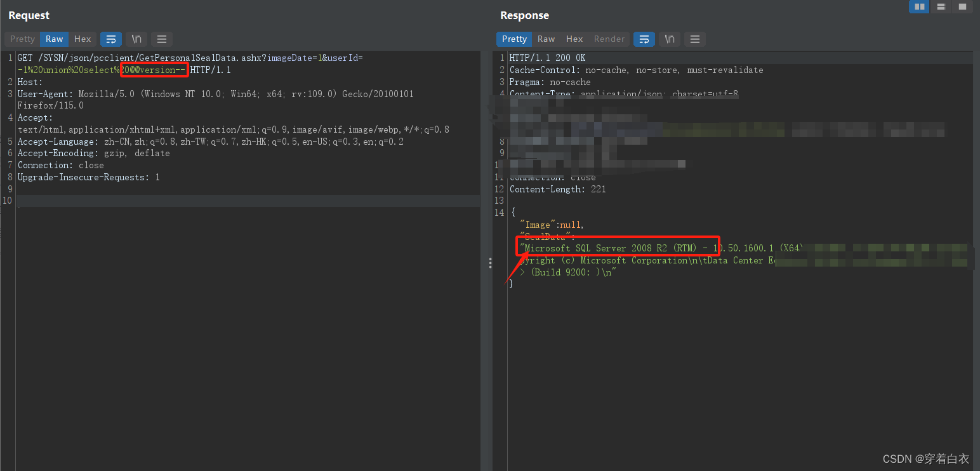Toggle word wrap icon in Request panel
Image resolution: width=980 pixels, height=471 pixels.
click(111, 39)
